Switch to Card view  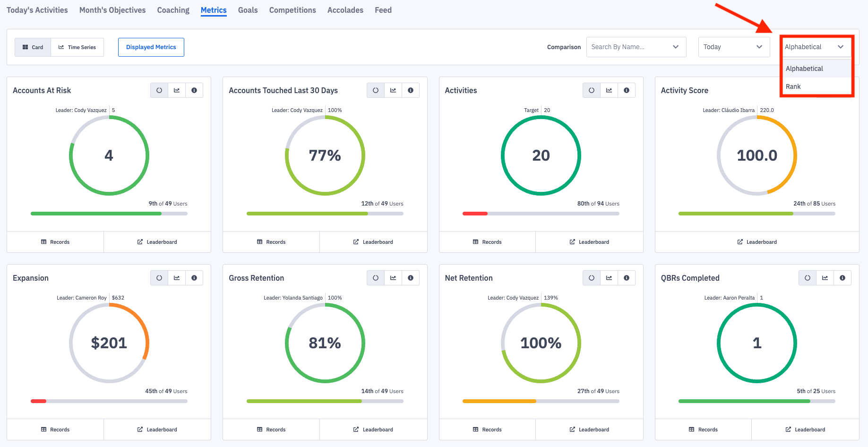pos(33,47)
